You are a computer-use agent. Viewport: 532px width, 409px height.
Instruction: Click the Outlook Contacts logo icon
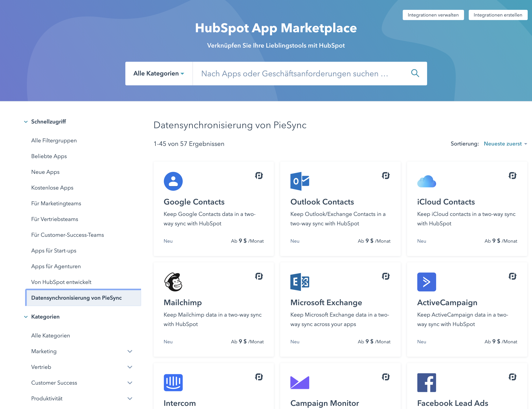[x=300, y=181]
